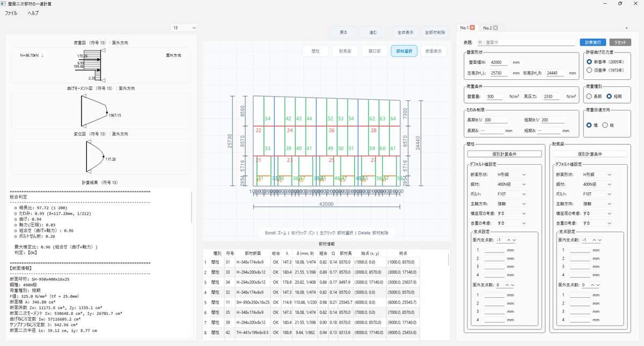Screen dimensions: 644x346
Task: Click the 部材断面 column header
Action: coord(252,252)
